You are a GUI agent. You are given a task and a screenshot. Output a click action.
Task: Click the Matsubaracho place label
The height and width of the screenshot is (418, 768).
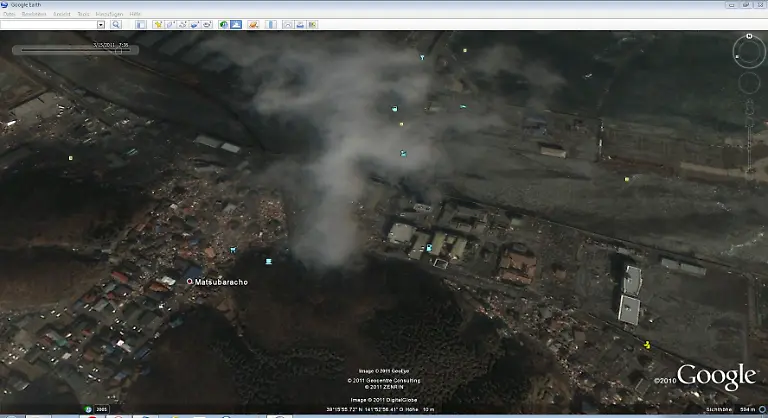(x=218, y=282)
